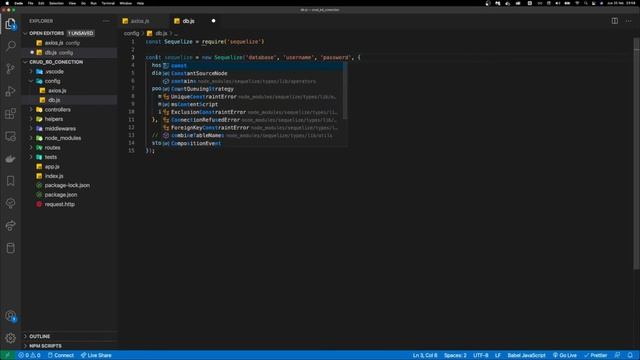Expand the node_modules folder
Viewport: 640px width, 360px height.
[31, 138]
